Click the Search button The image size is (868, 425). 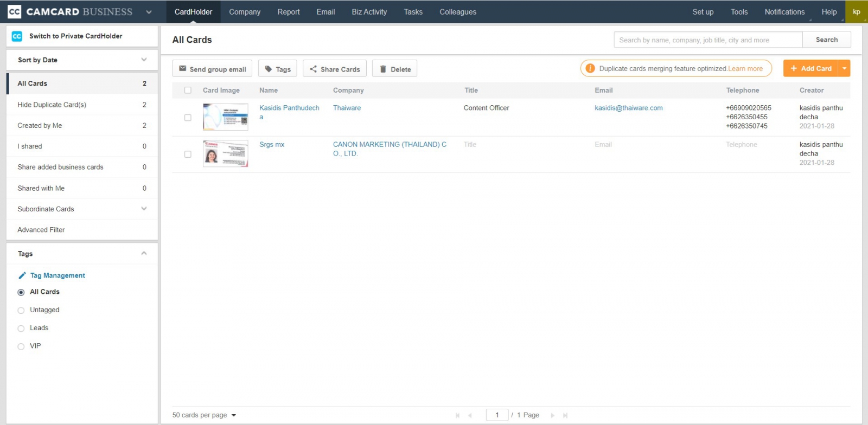click(827, 40)
